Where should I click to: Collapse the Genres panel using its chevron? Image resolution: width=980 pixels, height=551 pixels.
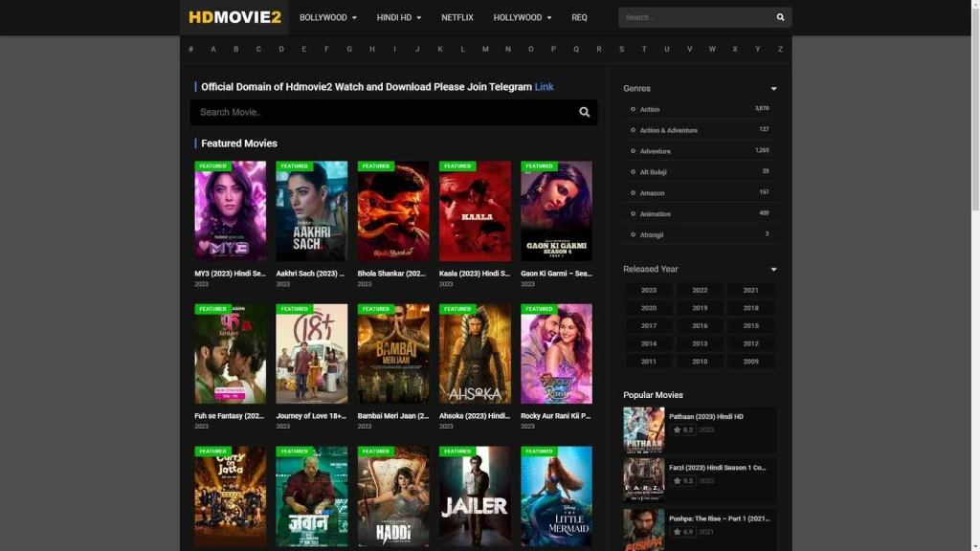click(773, 86)
